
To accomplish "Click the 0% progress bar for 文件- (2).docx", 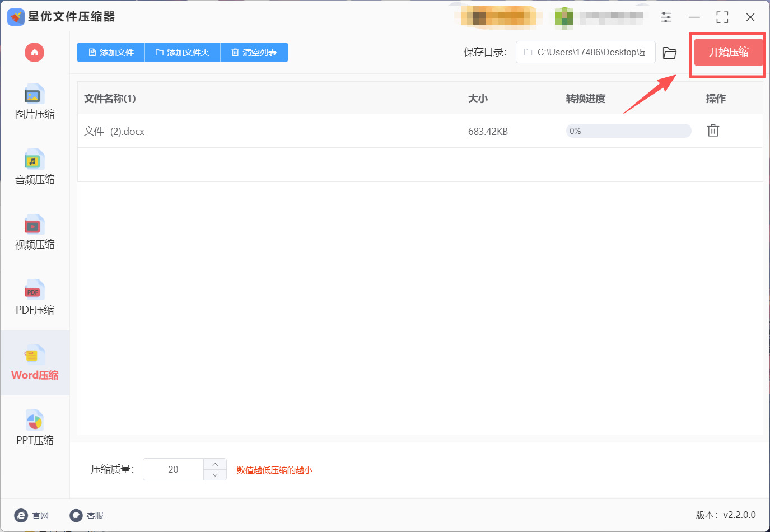I will point(629,131).
